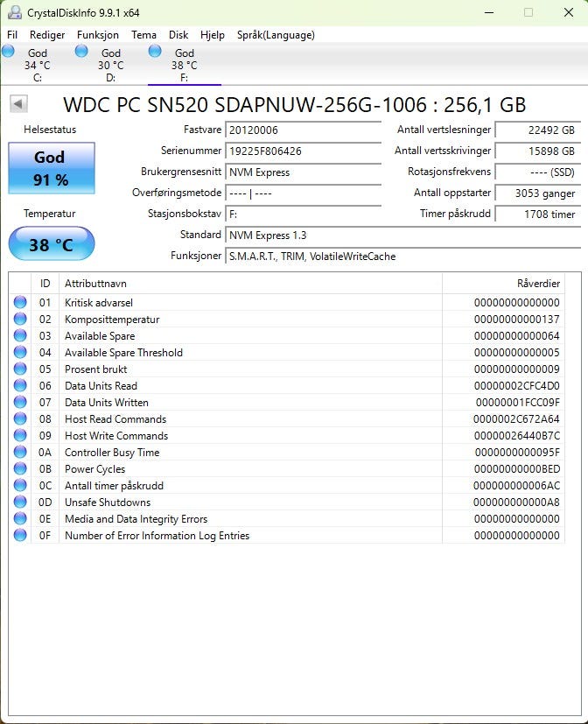
Task: Click the CrystalDiskInfo app icon in title bar
Action: 15,12
